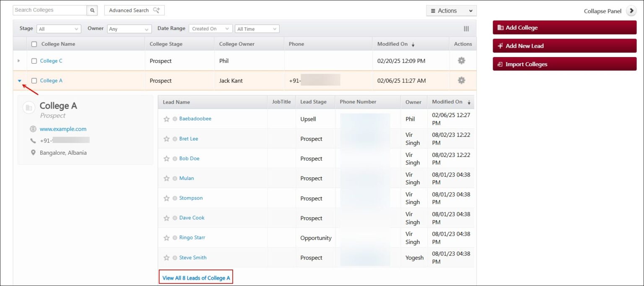Screen dimensions: 644x286
Task: Click the column customization icon above Actions
Action: click(x=466, y=29)
